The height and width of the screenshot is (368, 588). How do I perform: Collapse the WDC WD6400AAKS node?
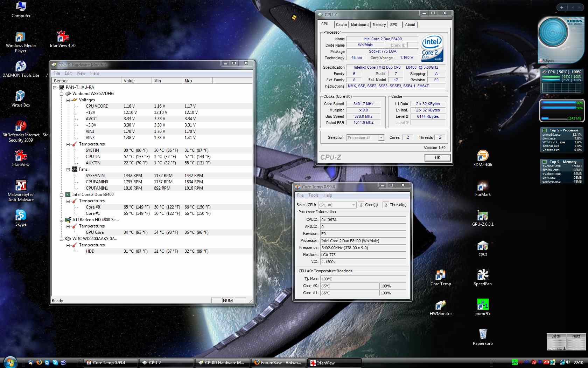62,239
